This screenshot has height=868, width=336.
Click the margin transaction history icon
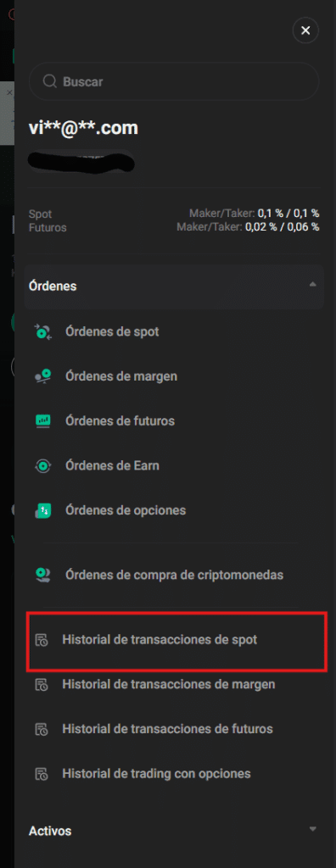pos(42,685)
